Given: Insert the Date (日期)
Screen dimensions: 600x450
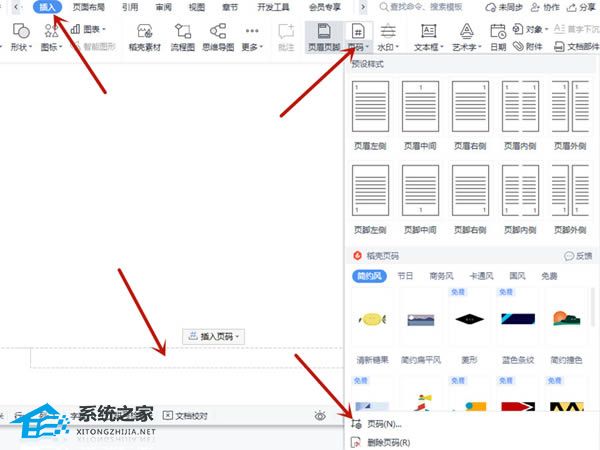Looking at the screenshot, I should coord(498,37).
